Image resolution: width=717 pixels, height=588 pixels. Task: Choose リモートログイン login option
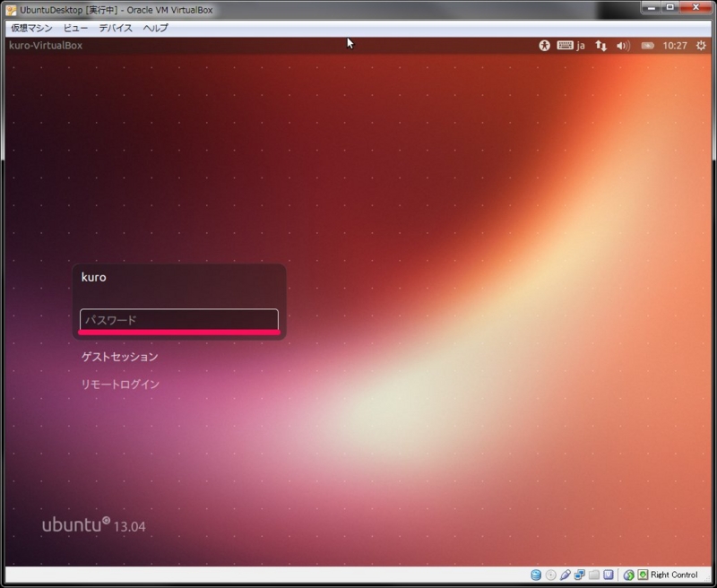pyautogui.click(x=120, y=384)
